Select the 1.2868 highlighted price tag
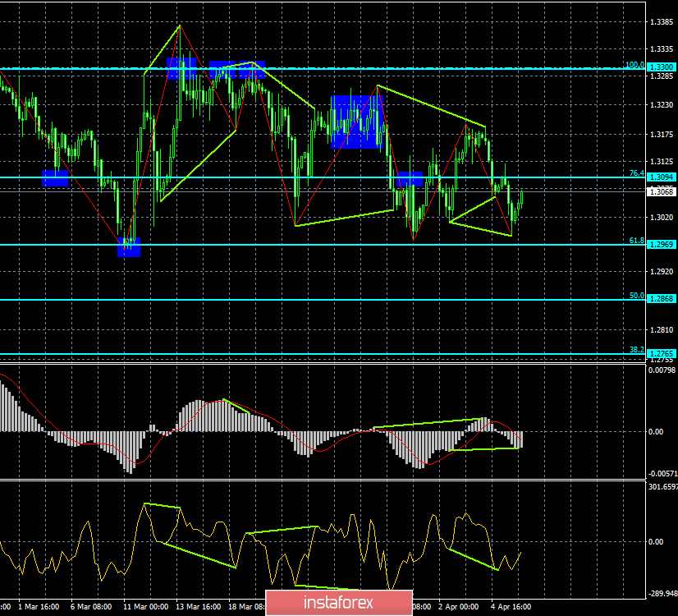The image size is (678, 616). 662,299
